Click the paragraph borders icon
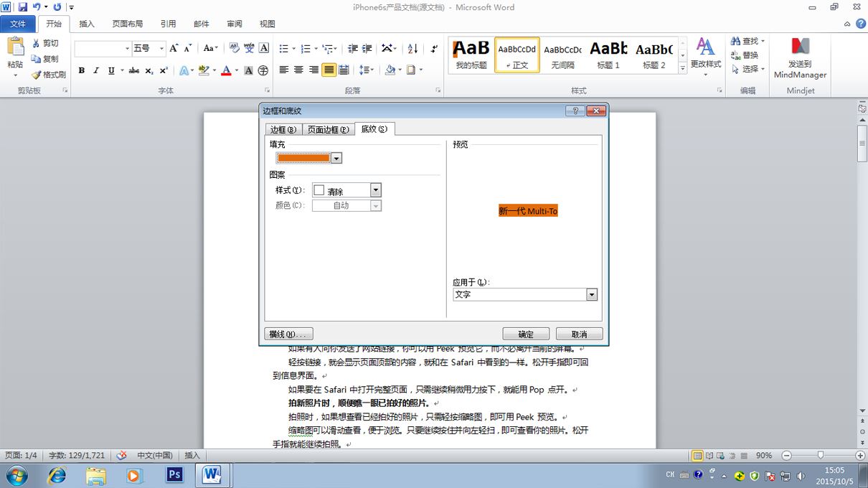The image size is (868, 488). [x=411, y=70]
